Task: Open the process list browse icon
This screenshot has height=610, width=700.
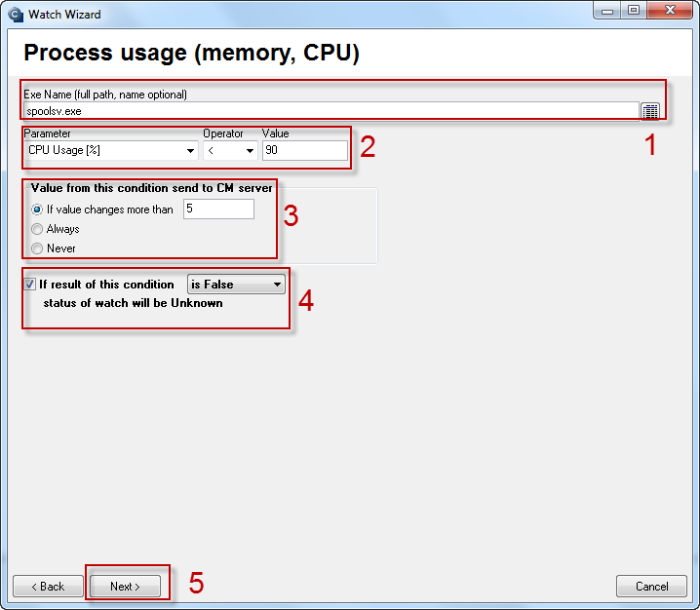Action: pos(650,111)
